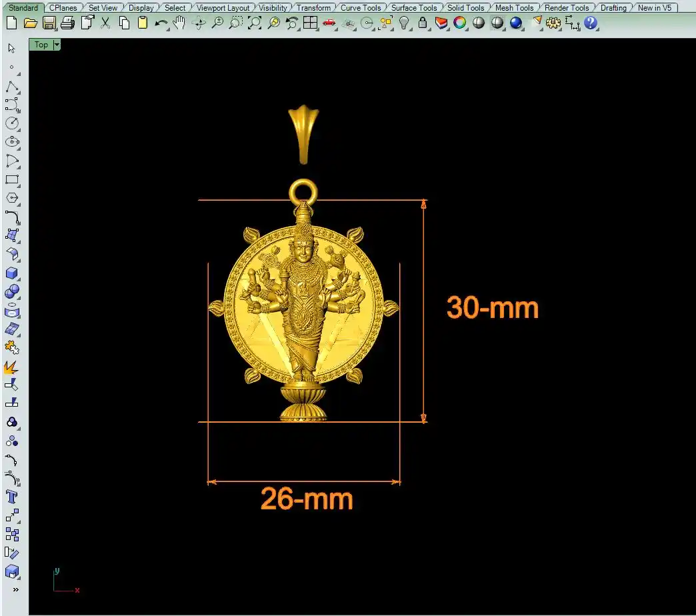696x616 pixels.
Task: Expand the sidebar overflow double-chevron
Action: pos(15,589)
